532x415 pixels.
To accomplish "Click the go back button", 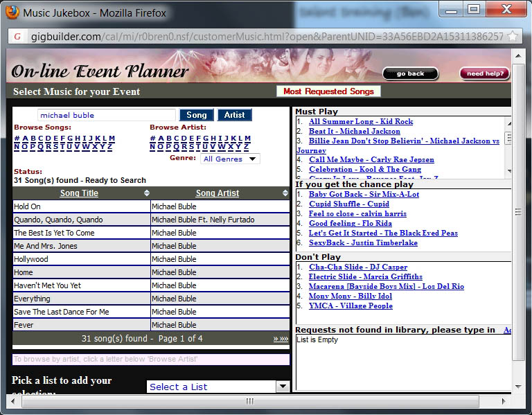I will 410,73.
